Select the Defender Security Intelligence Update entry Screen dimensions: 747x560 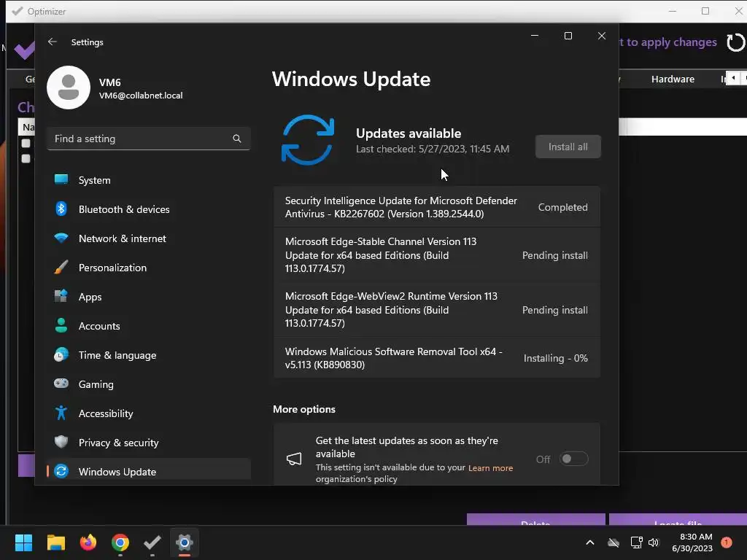[437, 207]
